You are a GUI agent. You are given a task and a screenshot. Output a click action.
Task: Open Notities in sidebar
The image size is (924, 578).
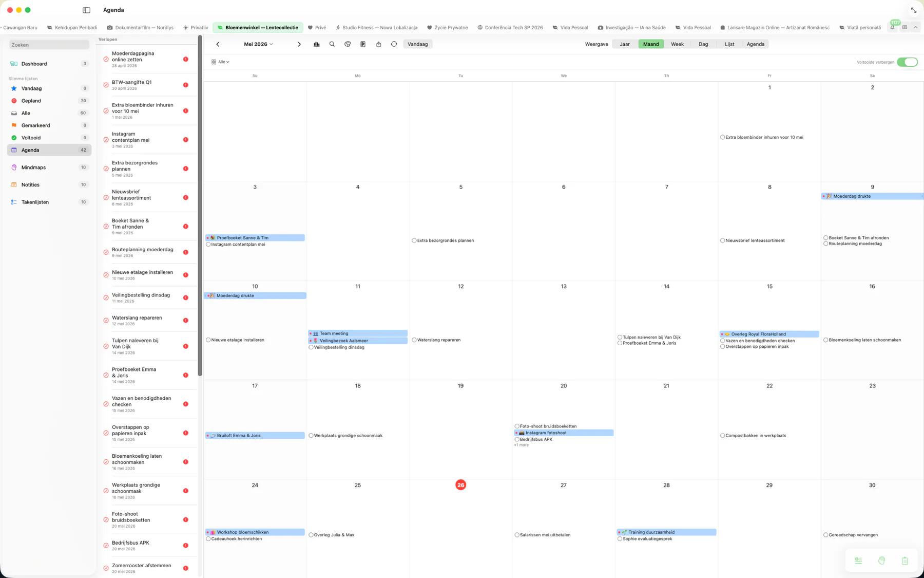click(49, 185)
